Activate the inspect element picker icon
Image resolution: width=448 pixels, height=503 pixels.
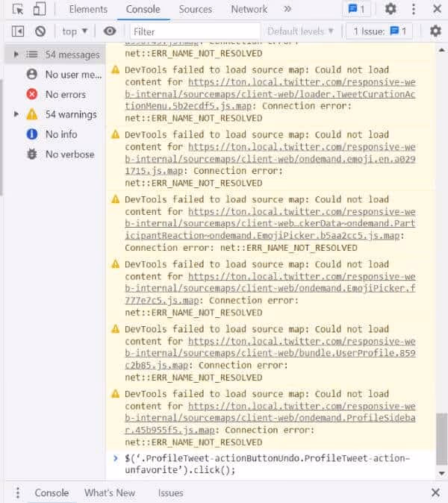pyautogui.click(x=18, y=9)
